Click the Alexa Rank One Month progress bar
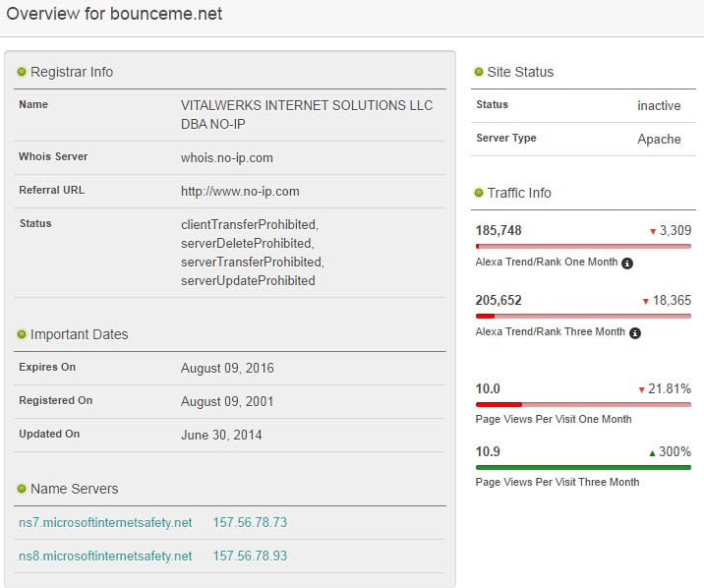This screenshot has width=704, height=588. [583, 247]
